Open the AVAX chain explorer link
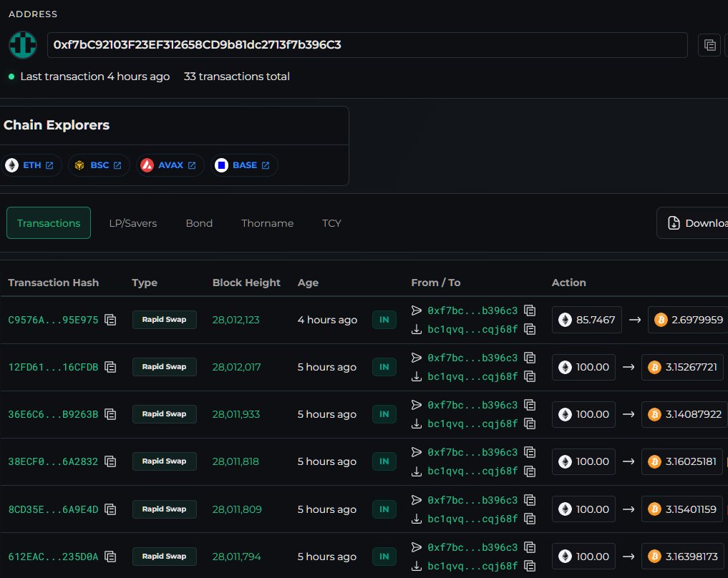This screenshot has width=728, height=578. coord(170,165)
